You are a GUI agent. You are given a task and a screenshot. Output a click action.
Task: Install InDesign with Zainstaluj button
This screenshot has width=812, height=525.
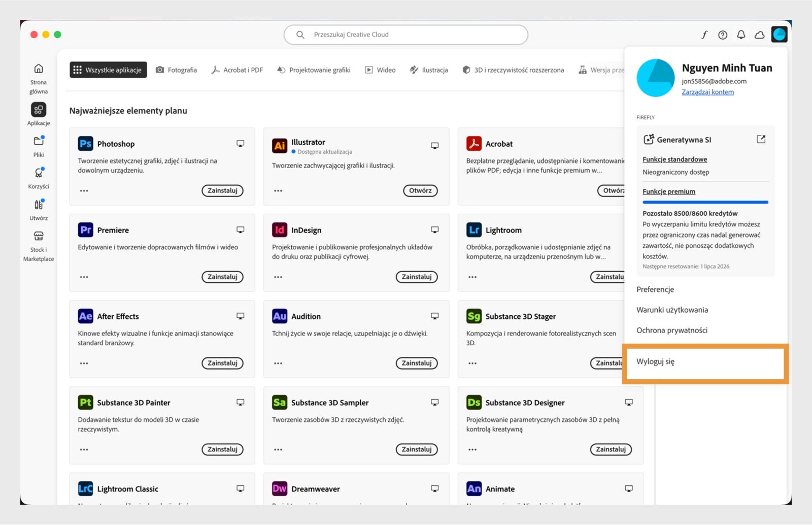[x=417, y=277]
